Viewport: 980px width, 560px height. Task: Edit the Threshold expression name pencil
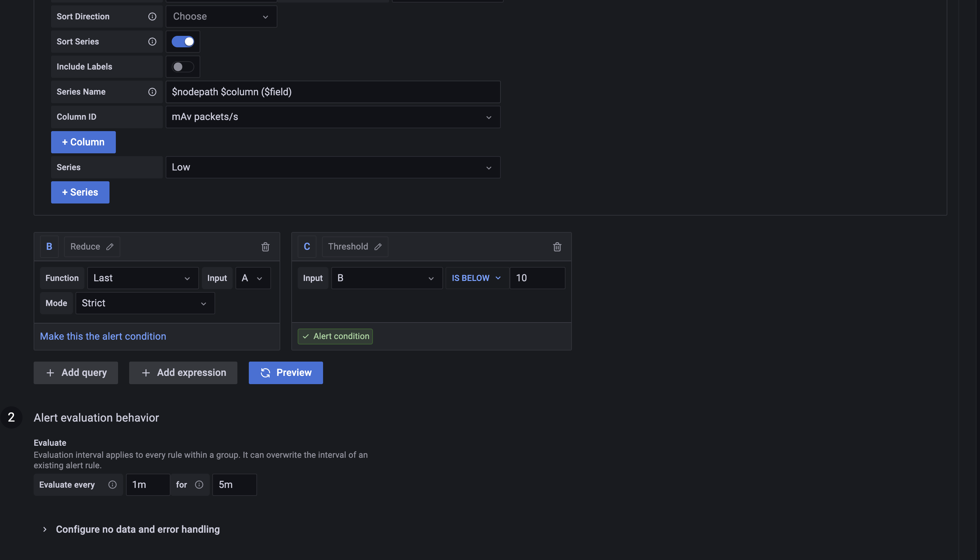point(378,247)
